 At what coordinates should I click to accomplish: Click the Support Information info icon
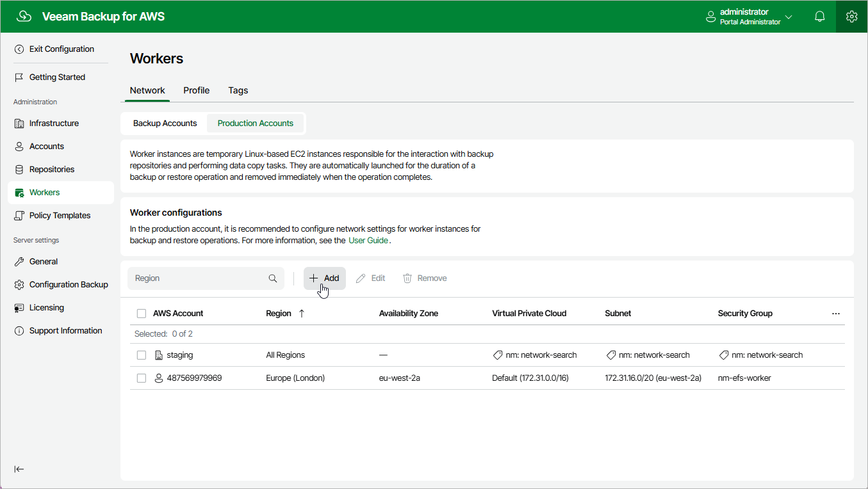[x=19, y=331]
